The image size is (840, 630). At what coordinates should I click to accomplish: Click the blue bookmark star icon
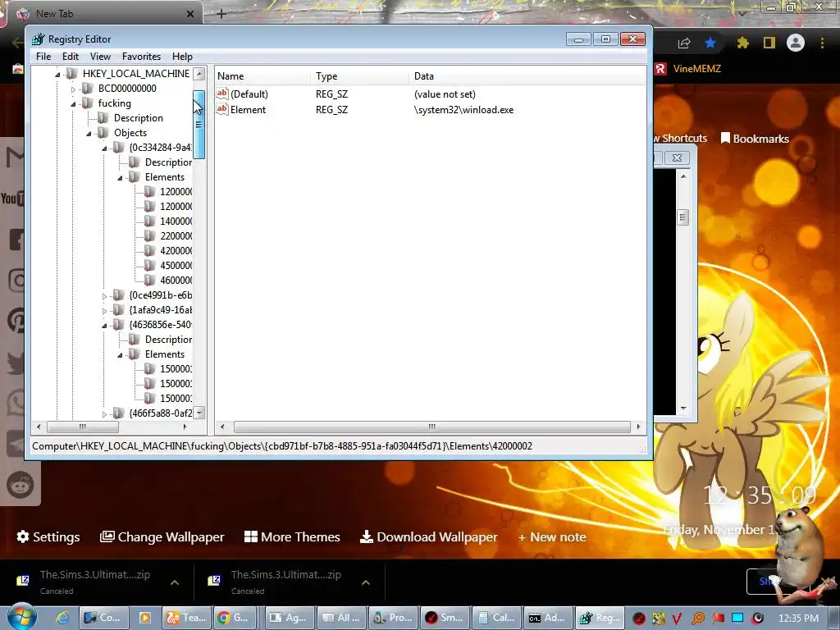pos(710,43)
